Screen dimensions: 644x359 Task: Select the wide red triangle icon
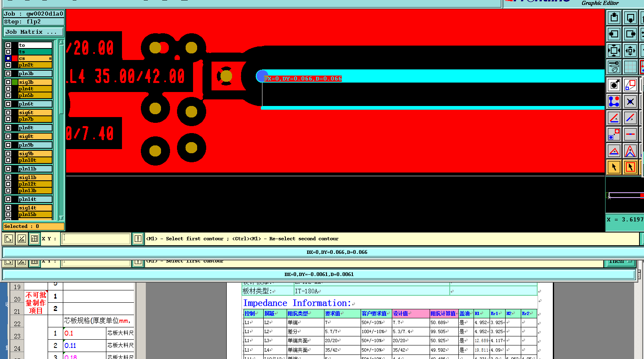[x=614, y=151]
